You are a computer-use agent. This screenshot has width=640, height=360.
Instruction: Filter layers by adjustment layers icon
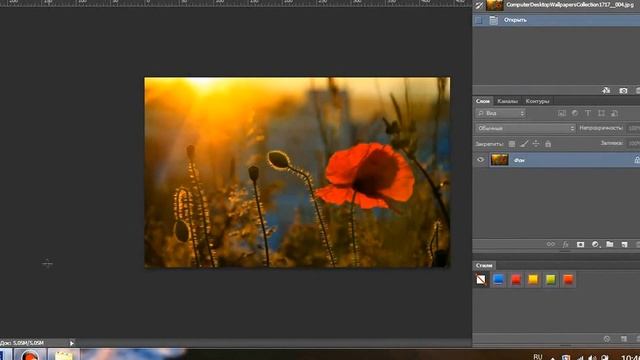pos(575,113)
